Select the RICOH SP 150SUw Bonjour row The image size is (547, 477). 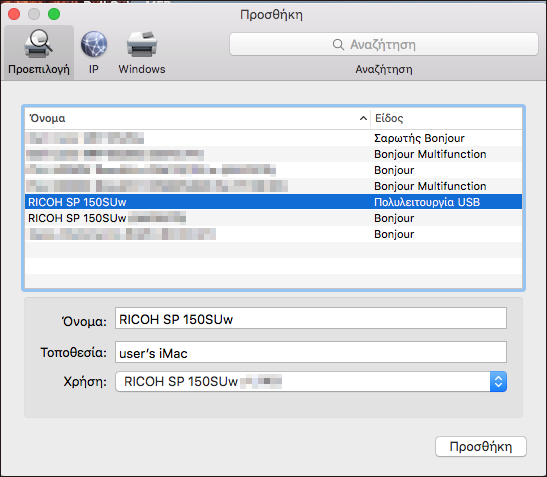click(274, 218)
